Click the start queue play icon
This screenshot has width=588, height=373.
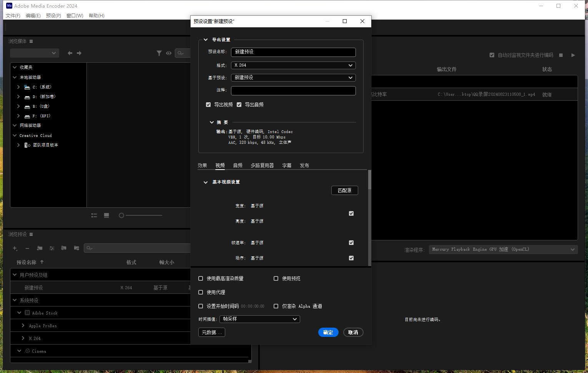point(573,55)
